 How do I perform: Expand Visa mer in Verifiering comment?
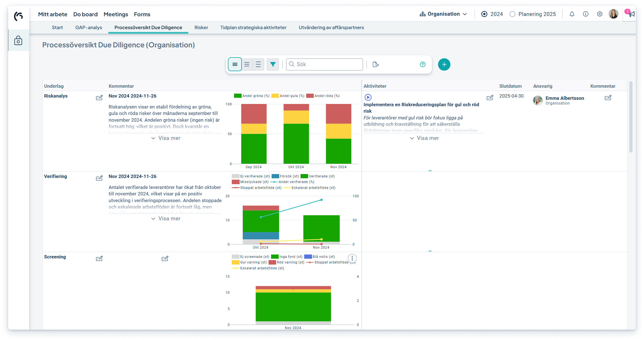(166, 219)
